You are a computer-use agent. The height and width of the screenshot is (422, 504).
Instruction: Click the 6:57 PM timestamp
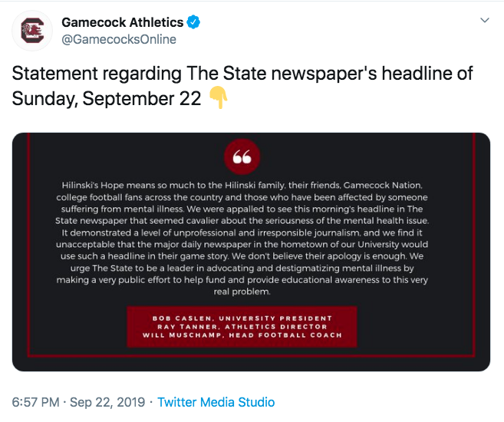(36, 402)
